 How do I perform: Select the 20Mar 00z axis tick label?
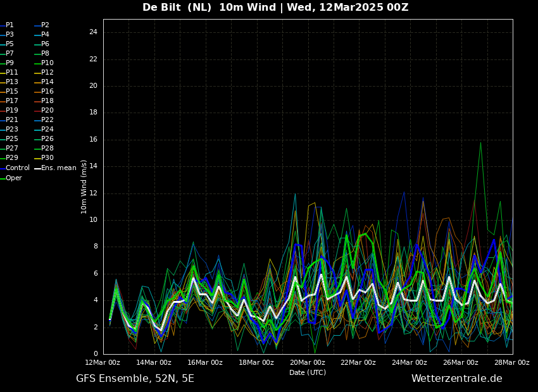click(307, 363)
